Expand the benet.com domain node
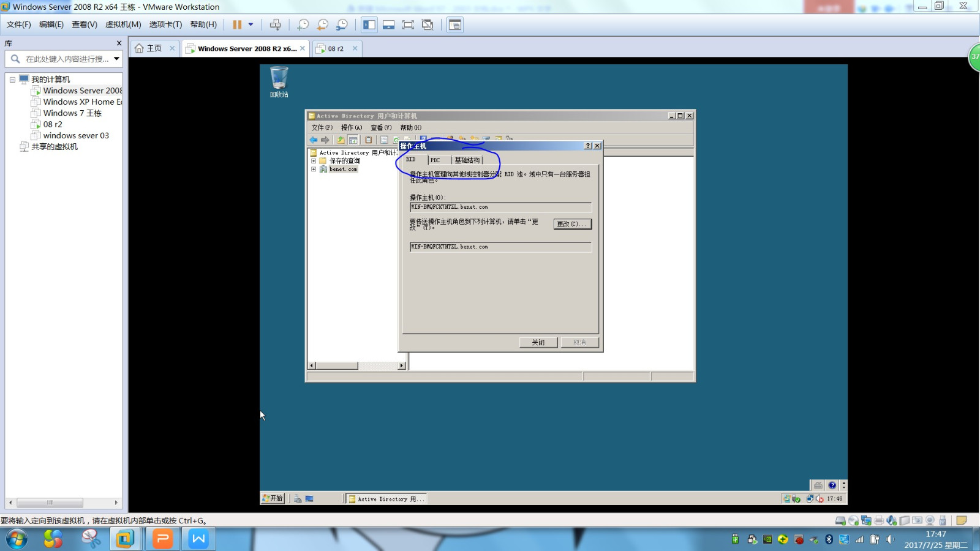This screenshot has height=551, width=980. pyautogui.click(x=314, y=169)
